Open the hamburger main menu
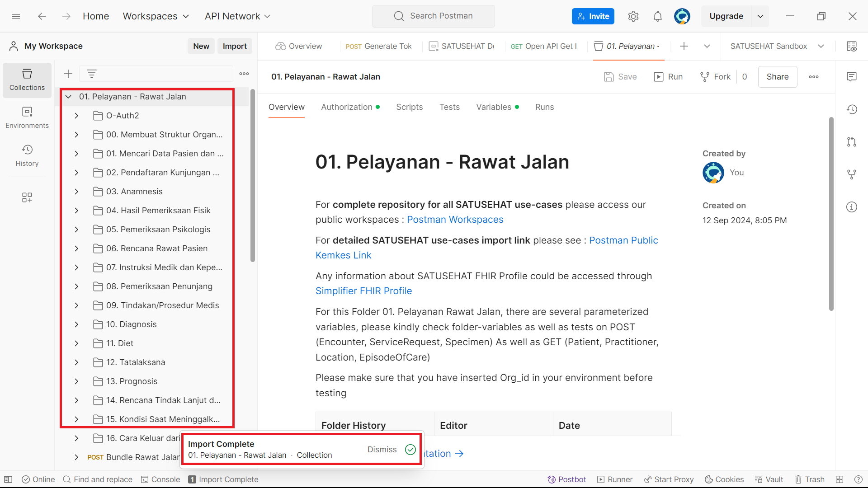868x488 pixels. click(16, 16)
